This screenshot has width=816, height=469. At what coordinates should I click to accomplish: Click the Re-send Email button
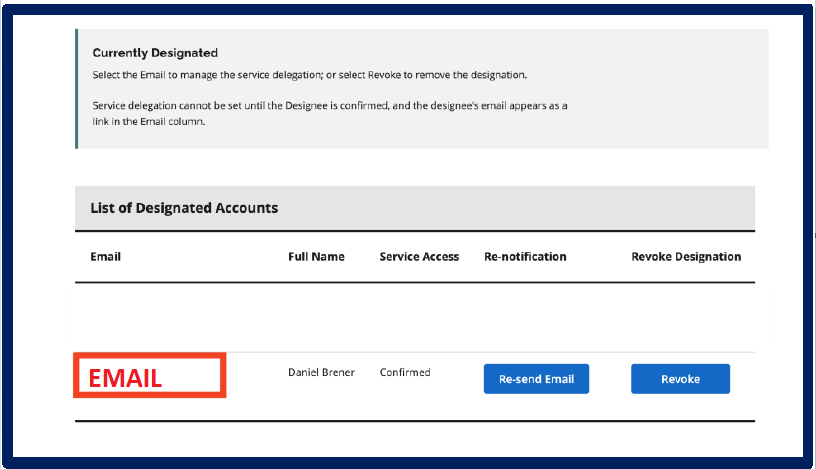(536, 379)
